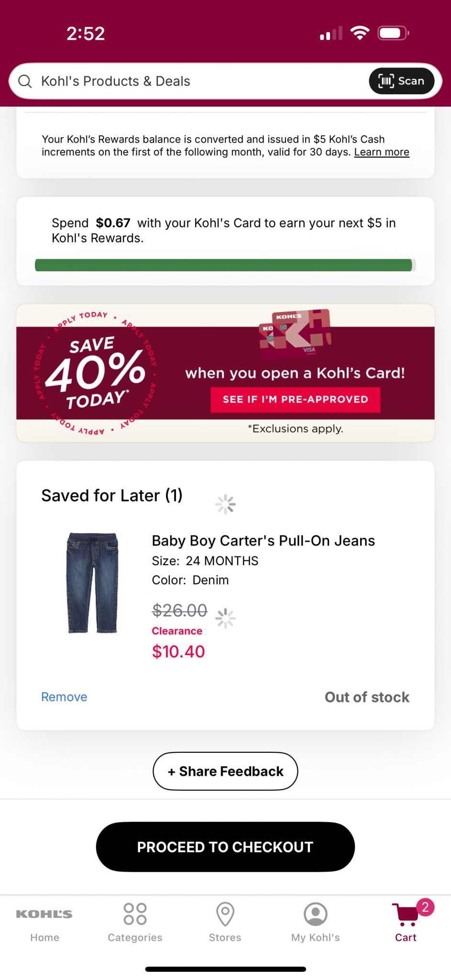451x980 pixels.
Task: Tap the Kohl's Card image in banner
Action: (x=295, y=334)
